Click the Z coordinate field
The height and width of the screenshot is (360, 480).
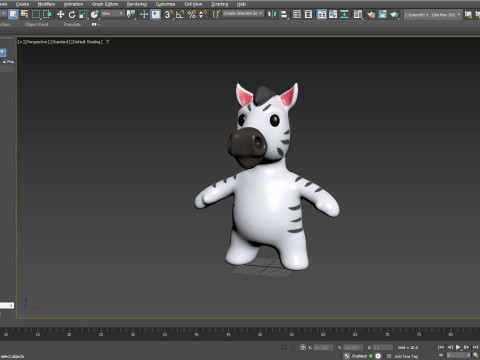[x=382, y=347]
